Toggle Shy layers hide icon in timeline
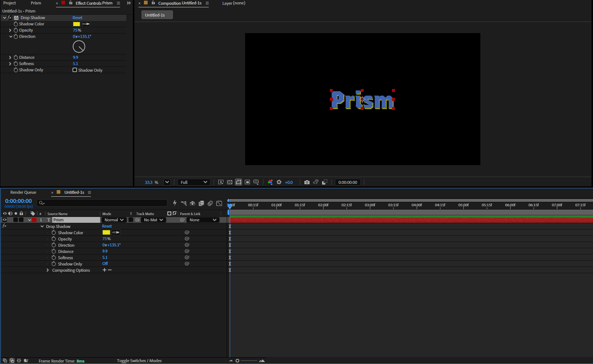Image resolution: width=593 pixels, height=364 pixels. 193,203
